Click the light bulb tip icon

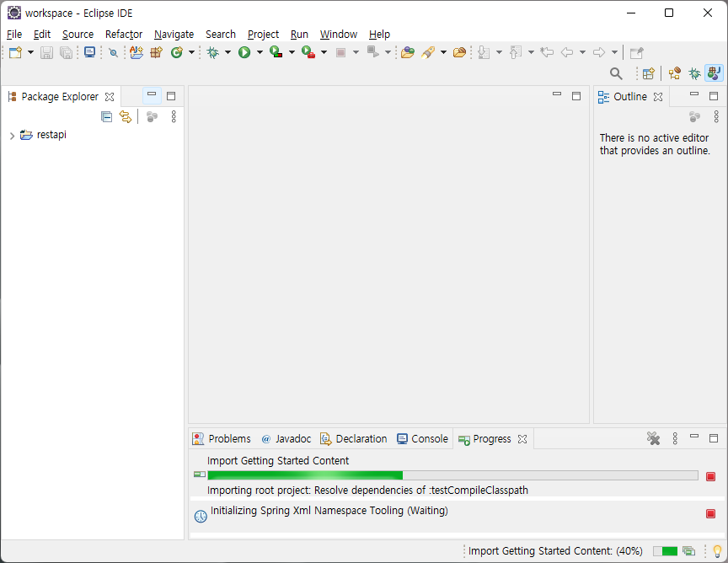click(717, 551)
